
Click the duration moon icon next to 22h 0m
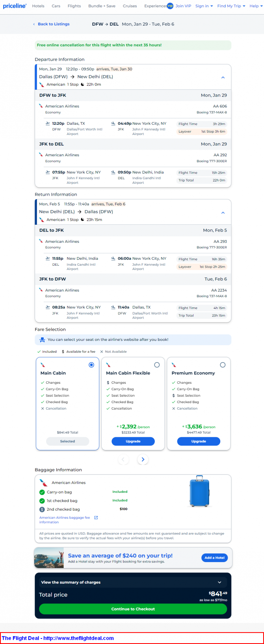82,84
